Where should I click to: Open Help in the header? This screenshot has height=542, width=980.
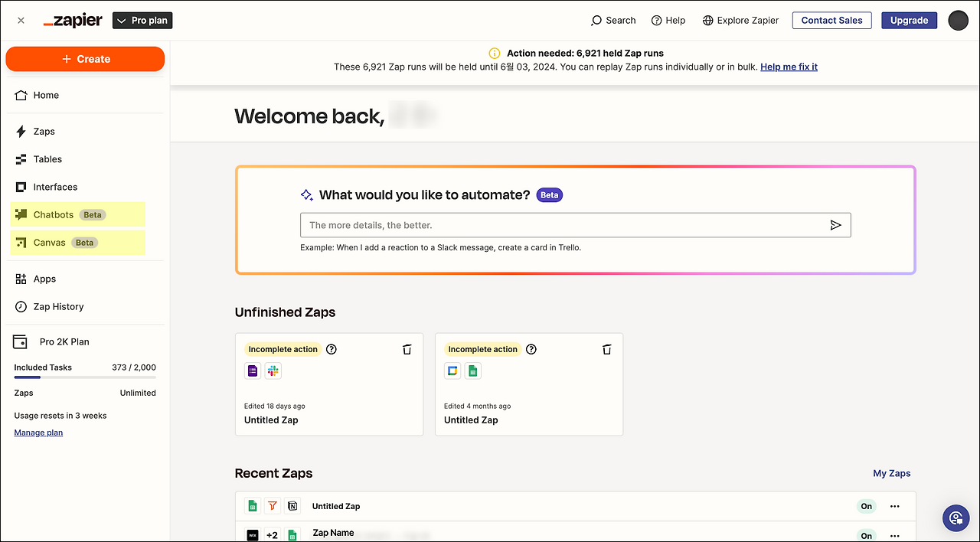point(668,21)
